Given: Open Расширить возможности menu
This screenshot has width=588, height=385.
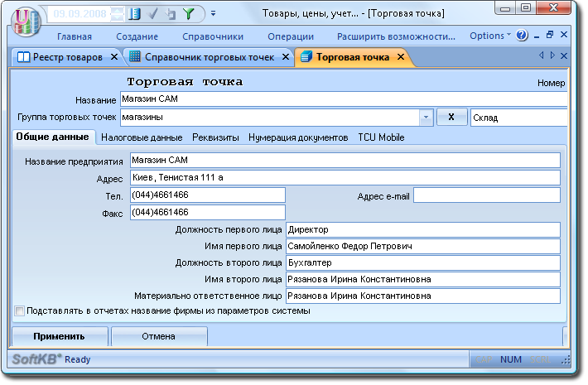Looking at the screenshot, I should click(x=396, y=36).
